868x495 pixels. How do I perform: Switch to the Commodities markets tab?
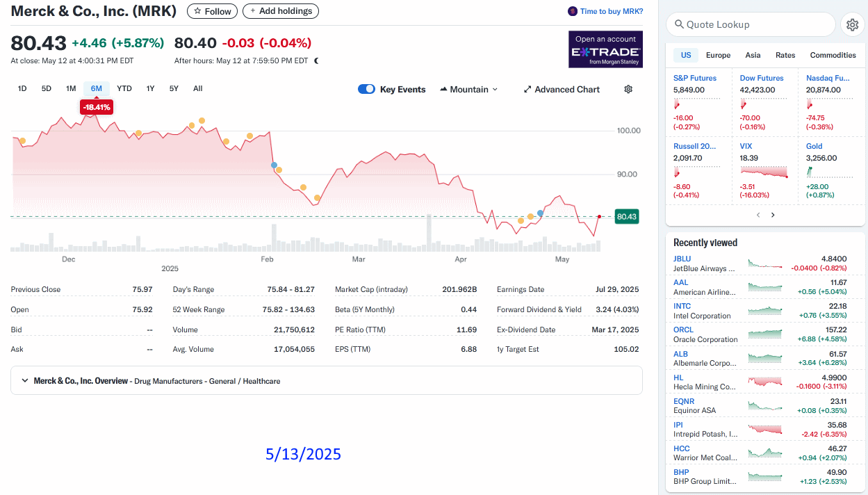coord(833,55)
